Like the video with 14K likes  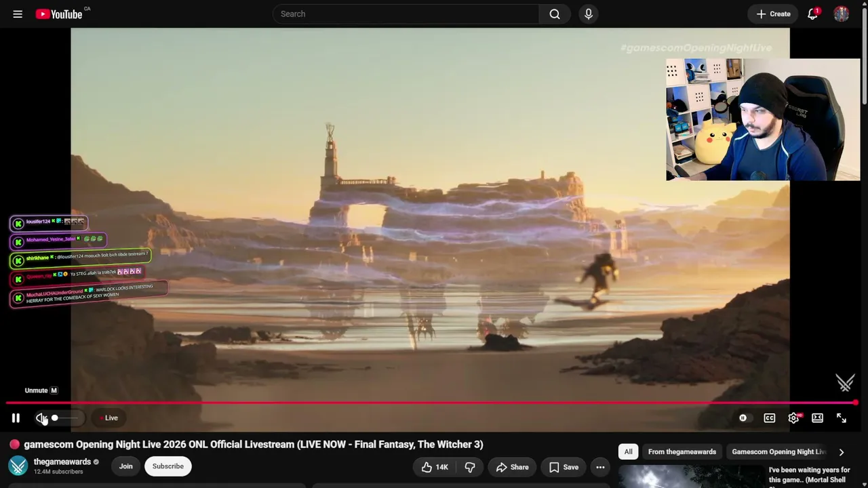435,467
